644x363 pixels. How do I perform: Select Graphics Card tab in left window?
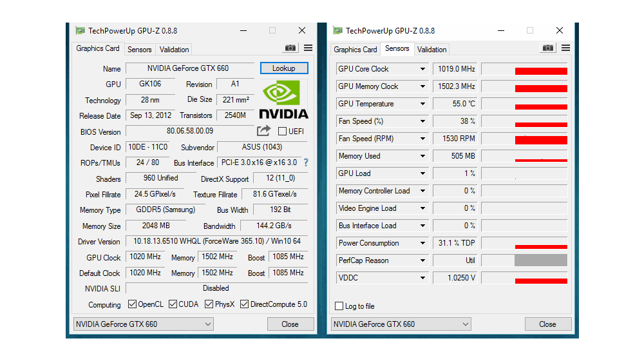click(98, 48)
